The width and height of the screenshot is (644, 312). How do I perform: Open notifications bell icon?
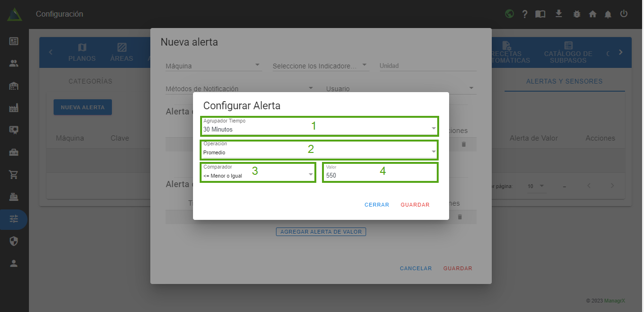608,14
